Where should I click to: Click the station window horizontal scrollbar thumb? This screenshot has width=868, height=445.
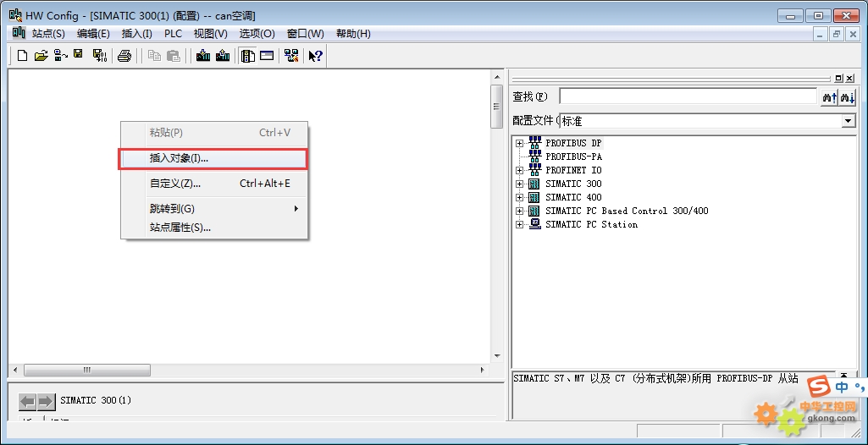[x=87, y=370]
